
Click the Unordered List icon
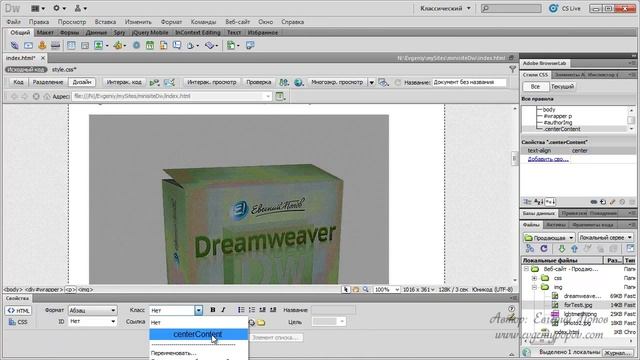[241, 310]
